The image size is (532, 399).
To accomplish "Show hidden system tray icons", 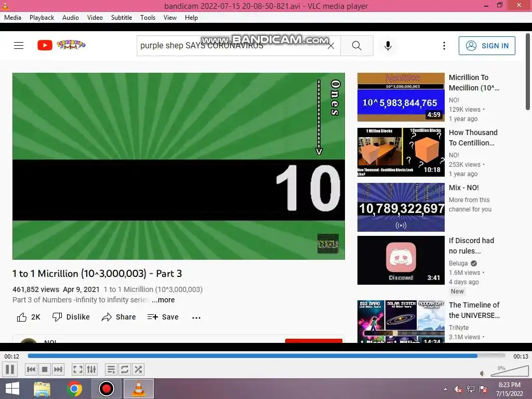I will pos(445,389).
